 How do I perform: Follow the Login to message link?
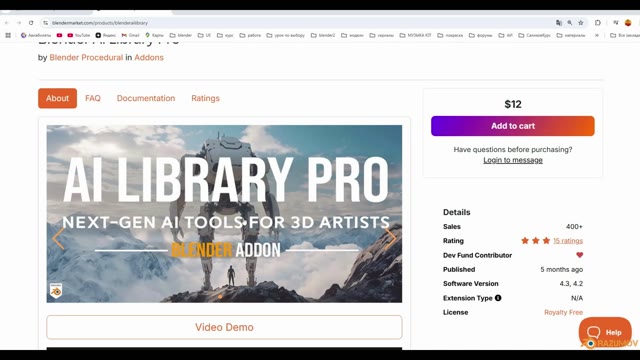[513, 160]
